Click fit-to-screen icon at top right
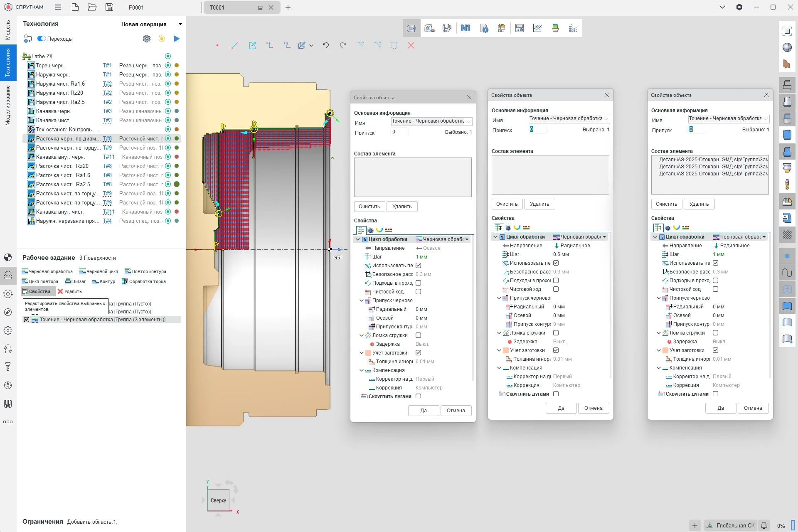Screen dimensions: 798x532 (x=787, y=31)
